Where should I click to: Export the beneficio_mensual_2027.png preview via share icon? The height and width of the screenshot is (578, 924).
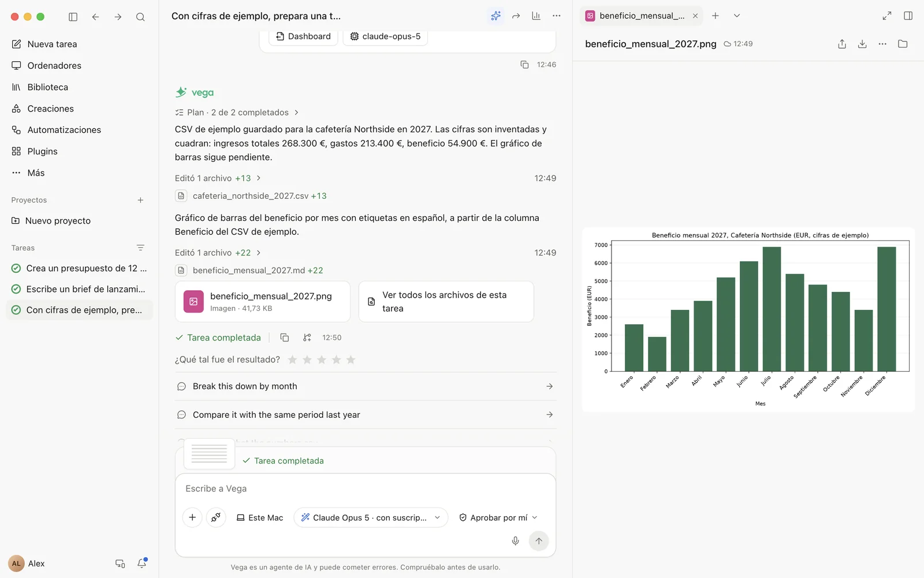842,44
